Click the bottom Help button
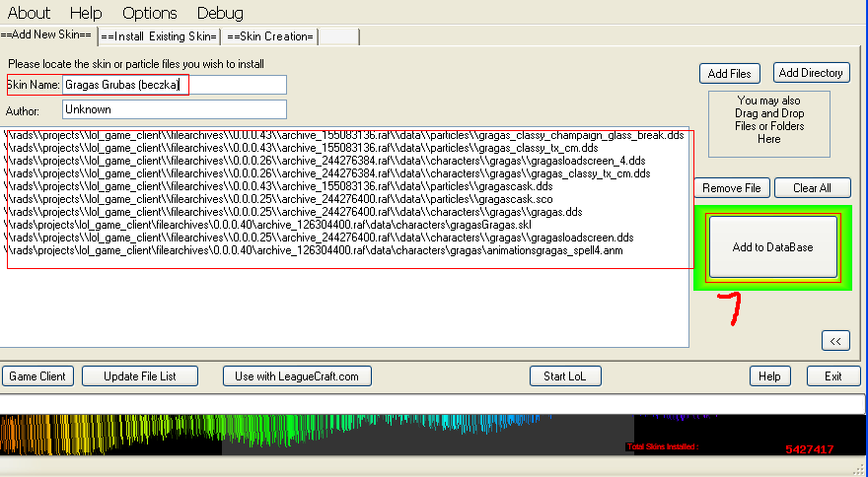Viewport: 868px width, 477px height. click(769, 376)
